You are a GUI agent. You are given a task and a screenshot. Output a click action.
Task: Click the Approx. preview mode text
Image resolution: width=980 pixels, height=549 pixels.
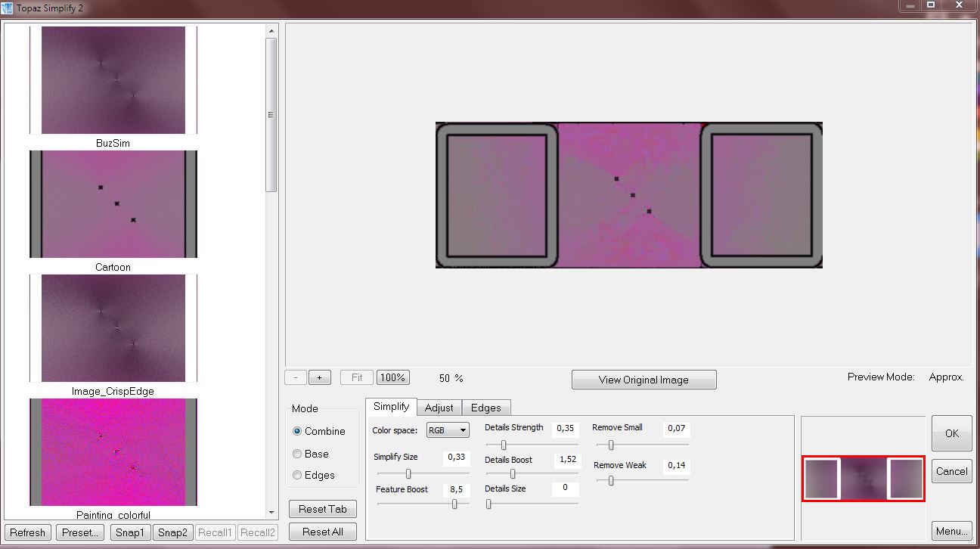tap(946, 377)
